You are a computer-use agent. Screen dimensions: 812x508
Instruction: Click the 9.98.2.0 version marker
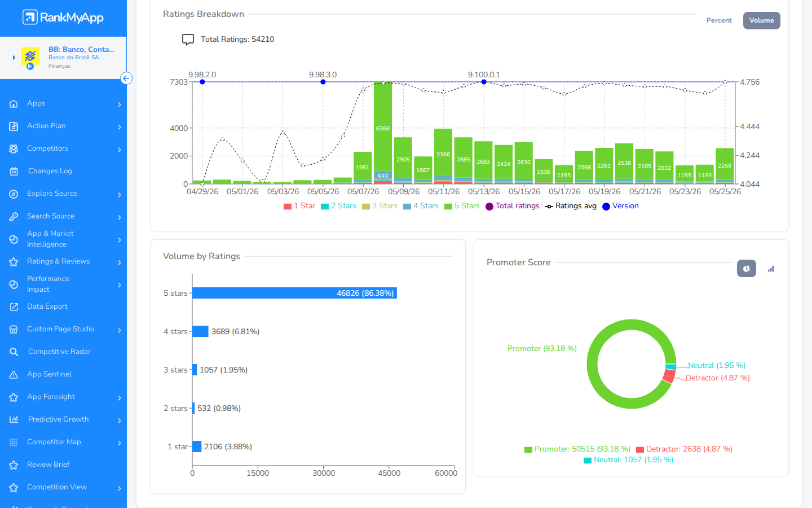(202, 82)
